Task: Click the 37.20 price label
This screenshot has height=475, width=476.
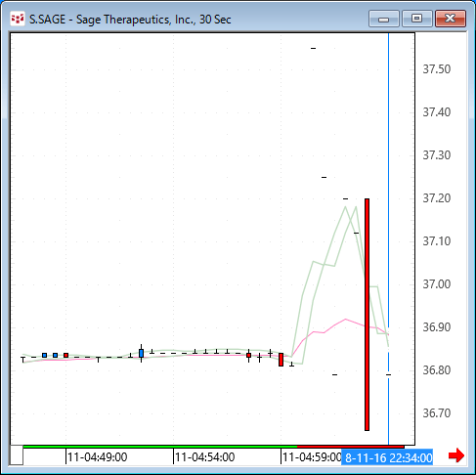Action: [437, 198]
